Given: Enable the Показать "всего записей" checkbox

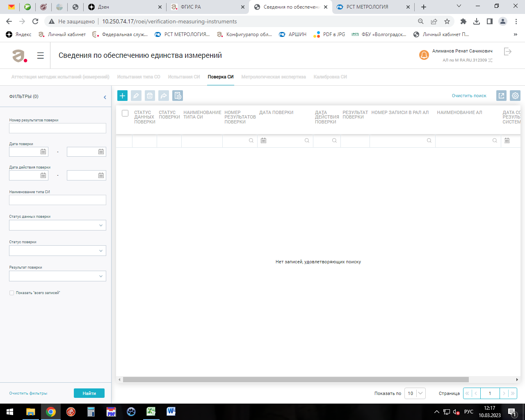Looking at the screenshot, I should coord(11,293).
